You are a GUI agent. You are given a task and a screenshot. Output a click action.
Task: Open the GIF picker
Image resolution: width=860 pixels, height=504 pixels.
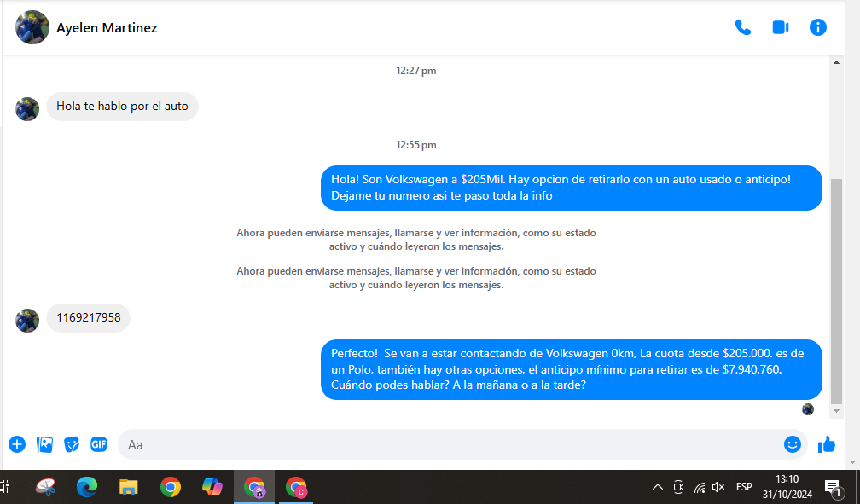(99, 444)
